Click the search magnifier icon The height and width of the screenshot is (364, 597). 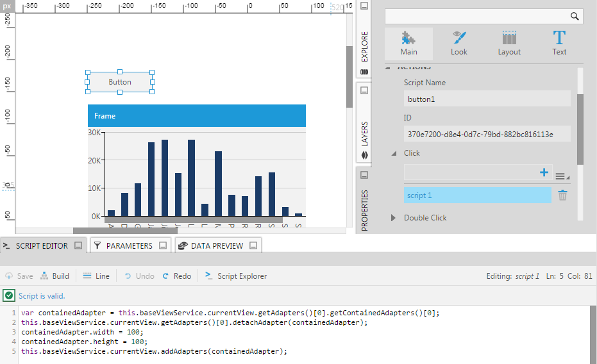point(575,16)
